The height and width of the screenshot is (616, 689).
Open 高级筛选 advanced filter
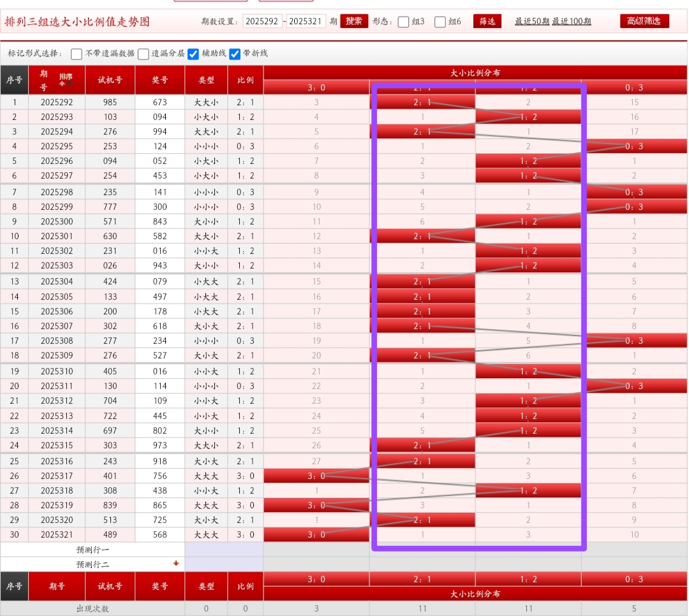[644, 21]
